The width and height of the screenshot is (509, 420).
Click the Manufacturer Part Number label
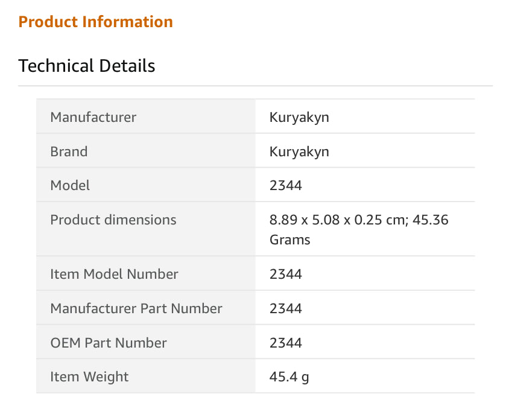[136, 308]
